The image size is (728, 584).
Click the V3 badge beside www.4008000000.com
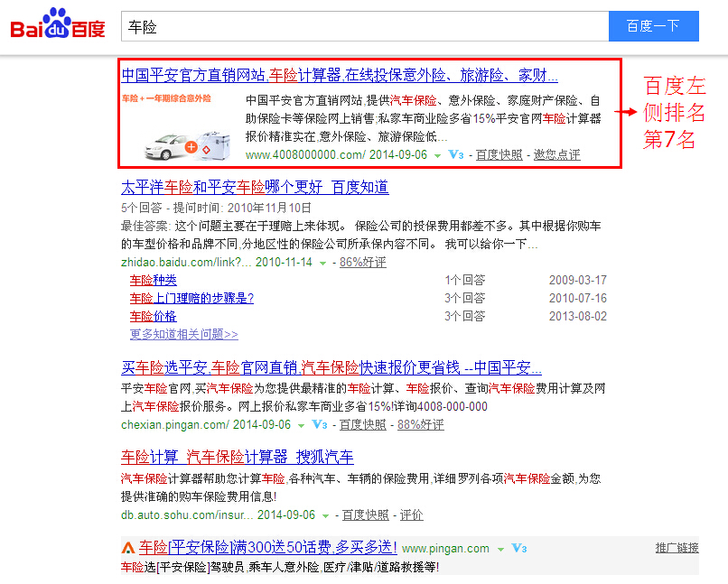click(x=456, y=155)
